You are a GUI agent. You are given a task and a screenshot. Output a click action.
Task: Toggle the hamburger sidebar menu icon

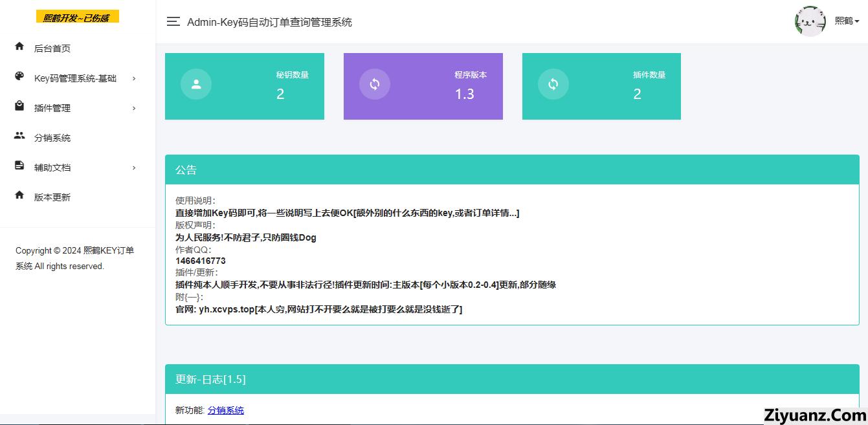coord(173,22)
